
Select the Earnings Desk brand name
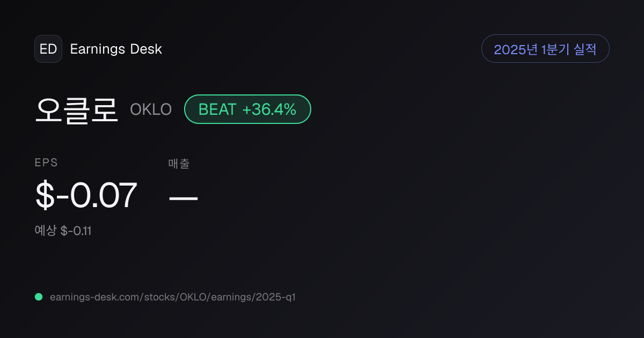tap(116, 49)
